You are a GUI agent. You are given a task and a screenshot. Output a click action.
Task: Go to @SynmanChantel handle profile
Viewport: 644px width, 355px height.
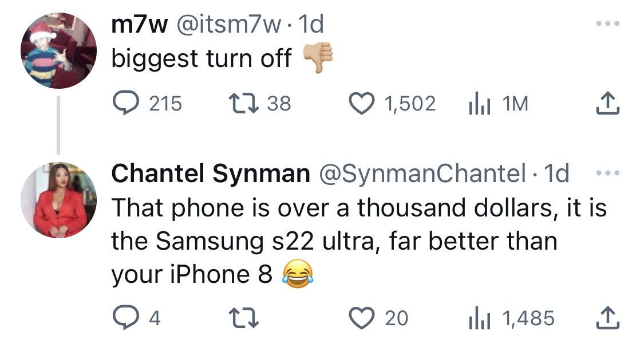(x=422, y=173)
